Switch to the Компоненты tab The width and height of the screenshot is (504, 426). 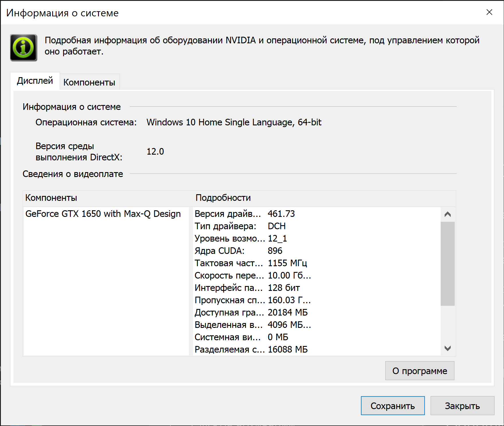click(89, 82)
